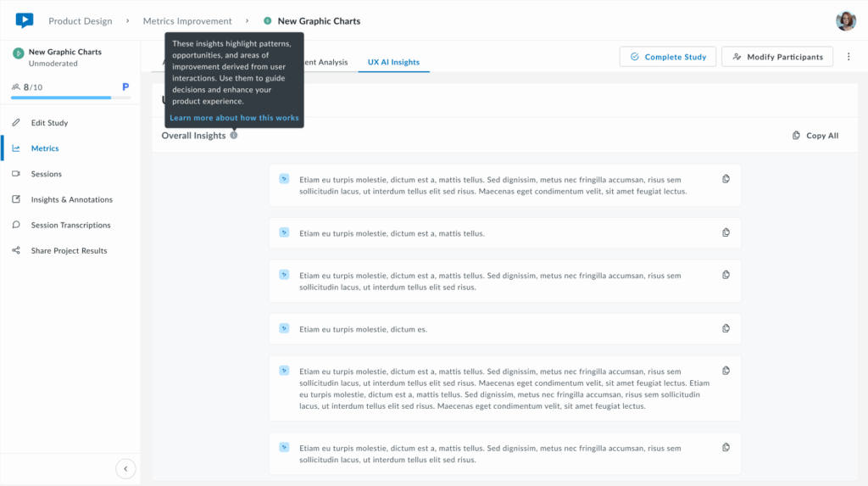Select the UX AI Insights tab
This screenshot has height=486, width=868.
tap(393, 62)
